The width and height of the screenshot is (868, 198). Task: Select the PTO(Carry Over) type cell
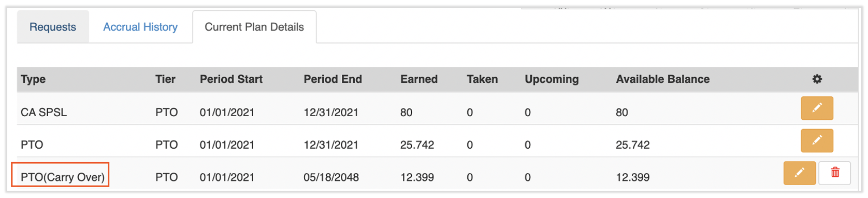tap(63, 177)
